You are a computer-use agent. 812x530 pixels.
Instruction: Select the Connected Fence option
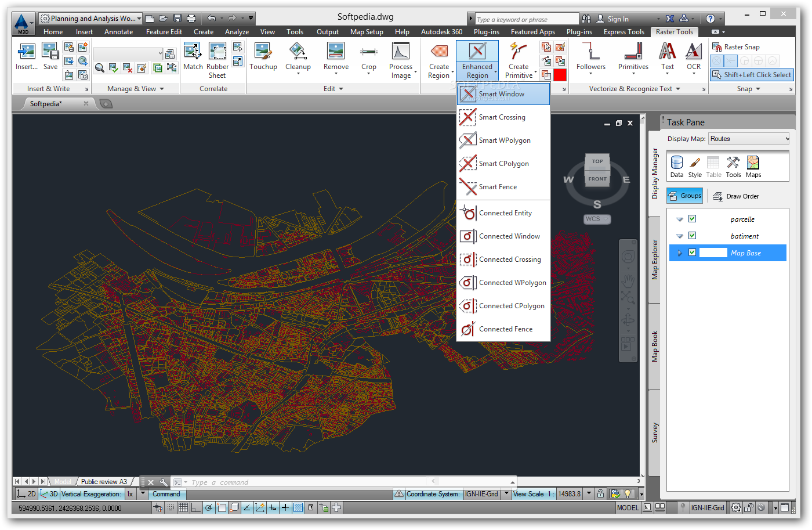[503, 329]
